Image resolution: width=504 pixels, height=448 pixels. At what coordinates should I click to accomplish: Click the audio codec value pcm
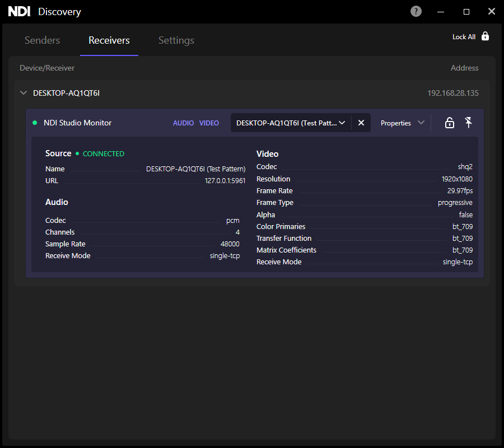pyautogui.click(x=233, y=221)
